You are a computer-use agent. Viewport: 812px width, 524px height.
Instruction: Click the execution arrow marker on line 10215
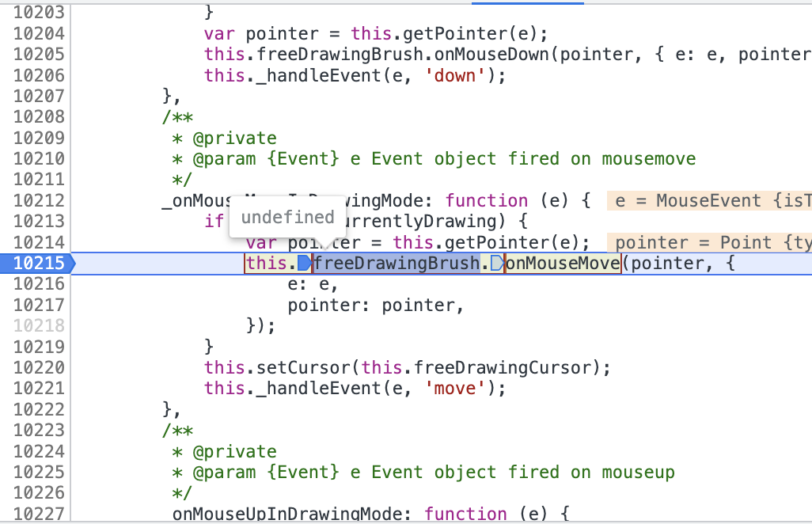[66, 263]
